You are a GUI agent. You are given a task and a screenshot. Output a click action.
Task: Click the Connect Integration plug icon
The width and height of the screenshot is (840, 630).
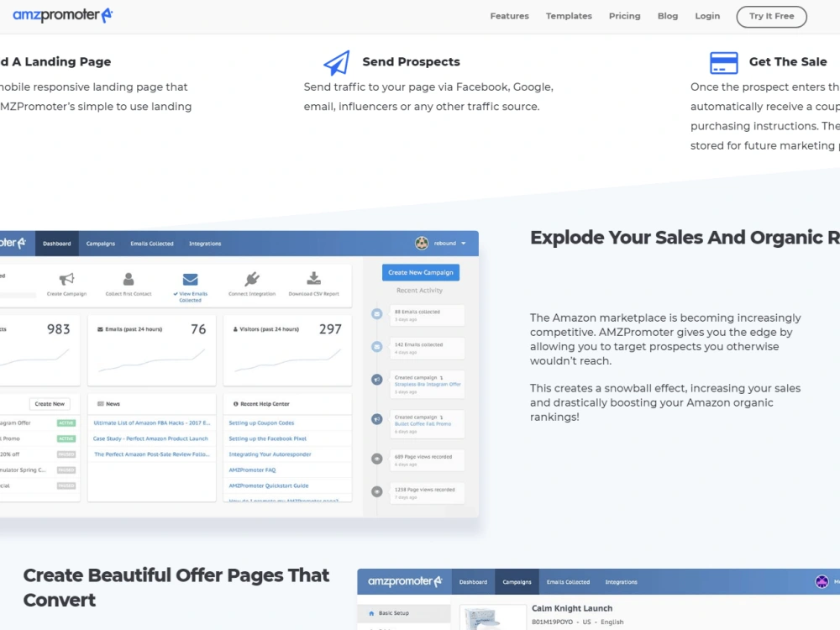tap(252, 279)
